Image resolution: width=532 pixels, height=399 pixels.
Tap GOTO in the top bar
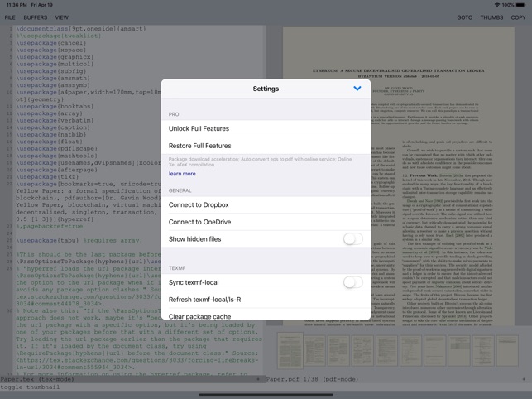[x=465, y=17]
